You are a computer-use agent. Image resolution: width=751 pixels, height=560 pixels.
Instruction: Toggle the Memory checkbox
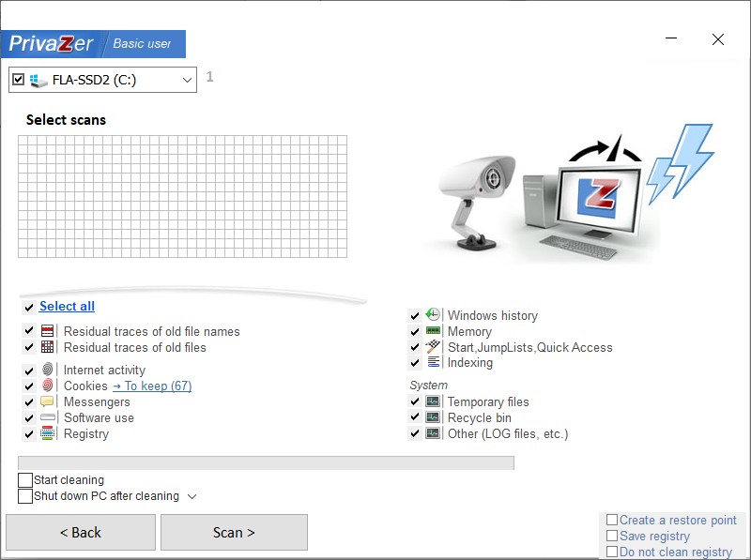click(x=415, y=331)
